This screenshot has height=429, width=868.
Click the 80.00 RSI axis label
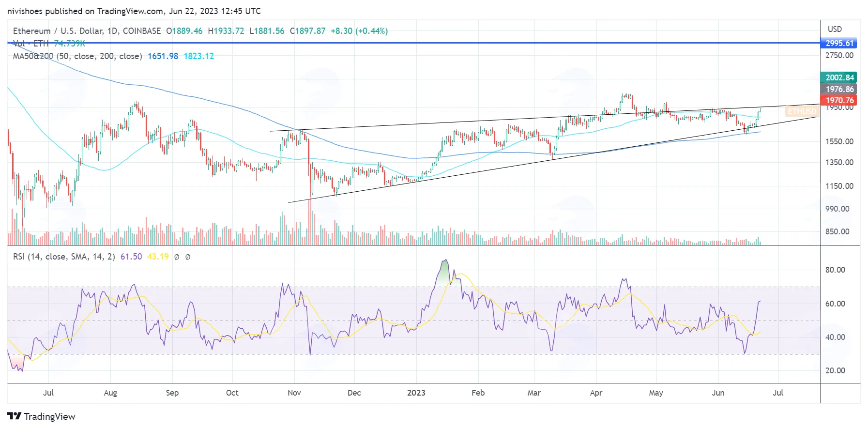(835, 270)
